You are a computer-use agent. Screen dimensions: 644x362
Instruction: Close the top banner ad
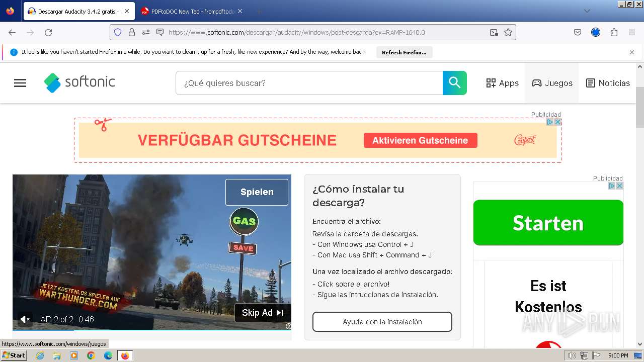click(557, 122)
